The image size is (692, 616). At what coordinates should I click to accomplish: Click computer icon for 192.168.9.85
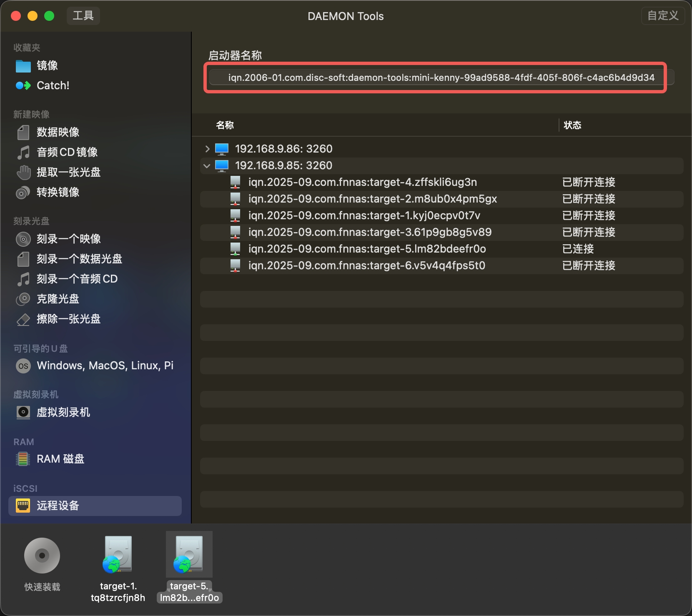[x=222, y=166]
